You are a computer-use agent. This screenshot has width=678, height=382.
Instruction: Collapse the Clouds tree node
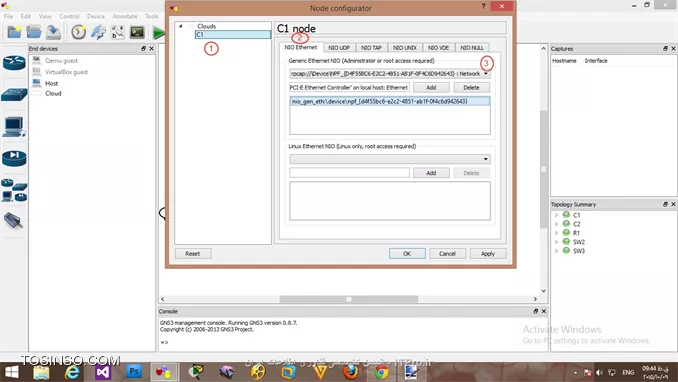pyautogui.click(x=181, y=26)
